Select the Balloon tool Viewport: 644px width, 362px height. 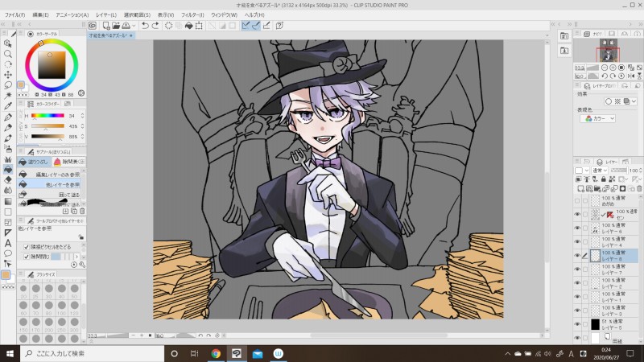click(x=8, y=253)
